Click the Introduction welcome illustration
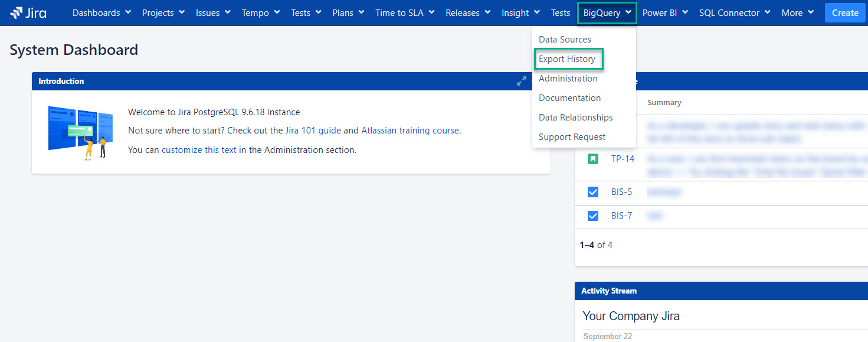The height and width of the screenshot is (342, 868). click(80, 133)
